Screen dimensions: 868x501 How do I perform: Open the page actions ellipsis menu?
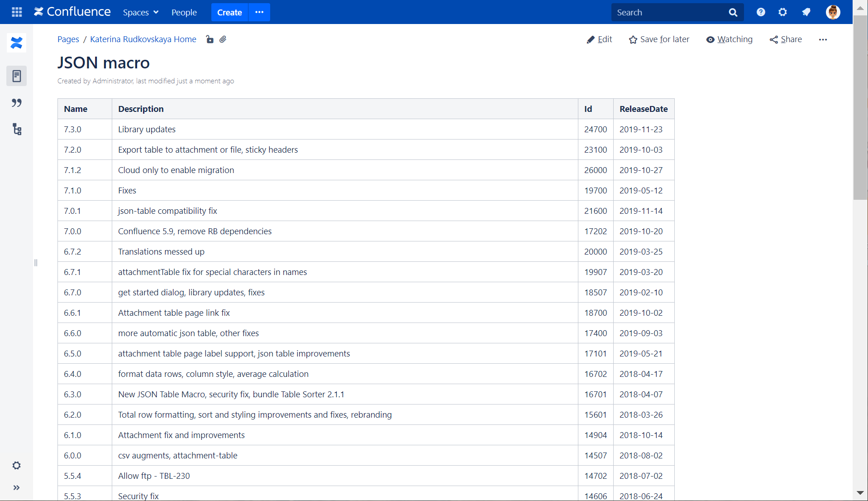pos(823,39)
